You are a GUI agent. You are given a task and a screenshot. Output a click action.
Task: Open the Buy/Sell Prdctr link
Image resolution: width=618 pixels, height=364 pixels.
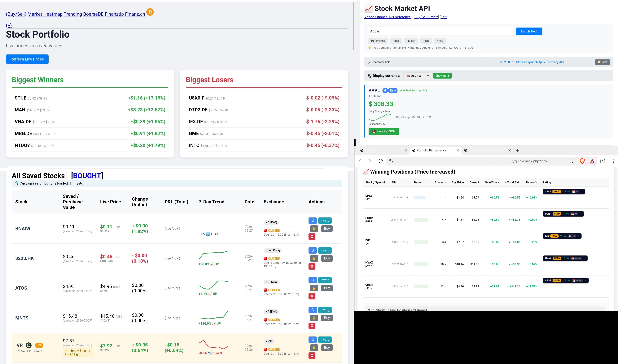click(x=426, y=17)
